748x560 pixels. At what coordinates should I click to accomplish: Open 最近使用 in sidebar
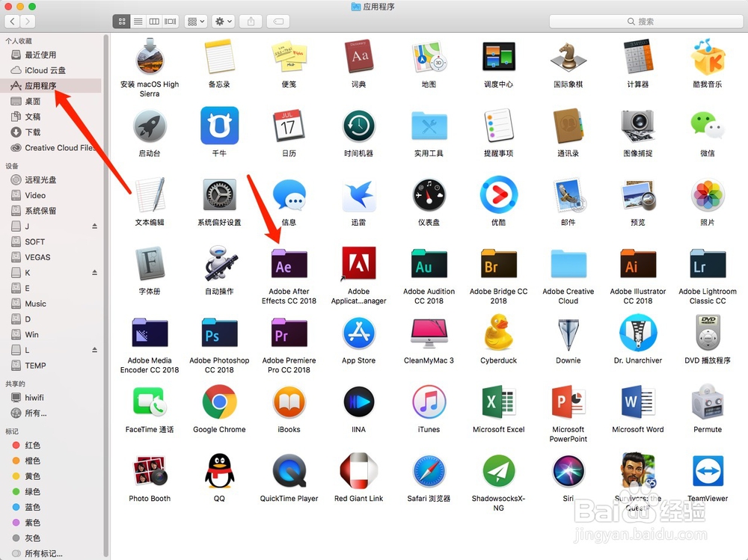(52, 55)
